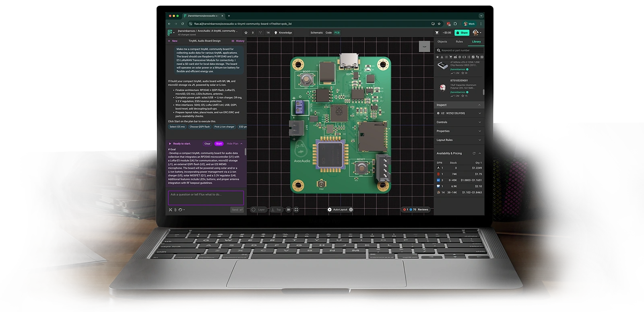Filter library by starred parts
This screenshot has height=312, width=644.
pos(438,57)
